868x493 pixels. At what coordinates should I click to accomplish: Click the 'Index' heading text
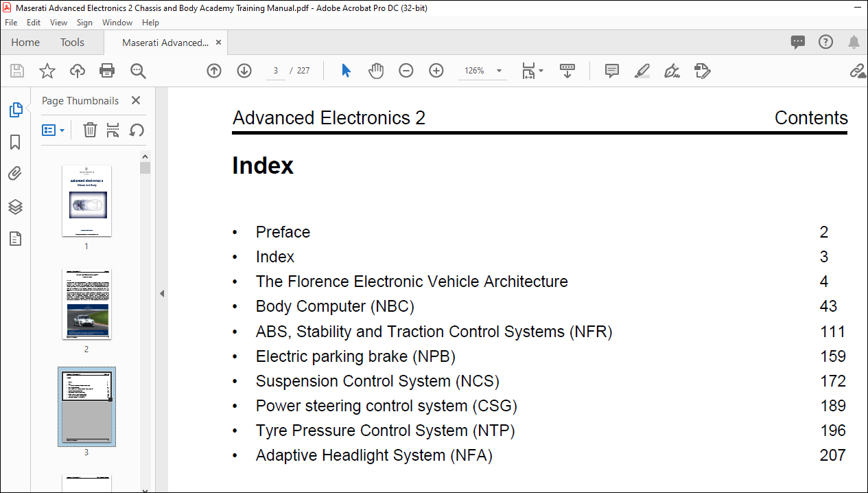click(x=263, y=165)
